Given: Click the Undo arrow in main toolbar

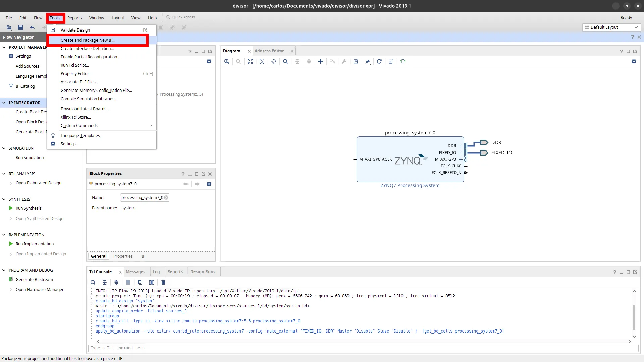Looking at the screenshot, I should [x=32, y=27].
